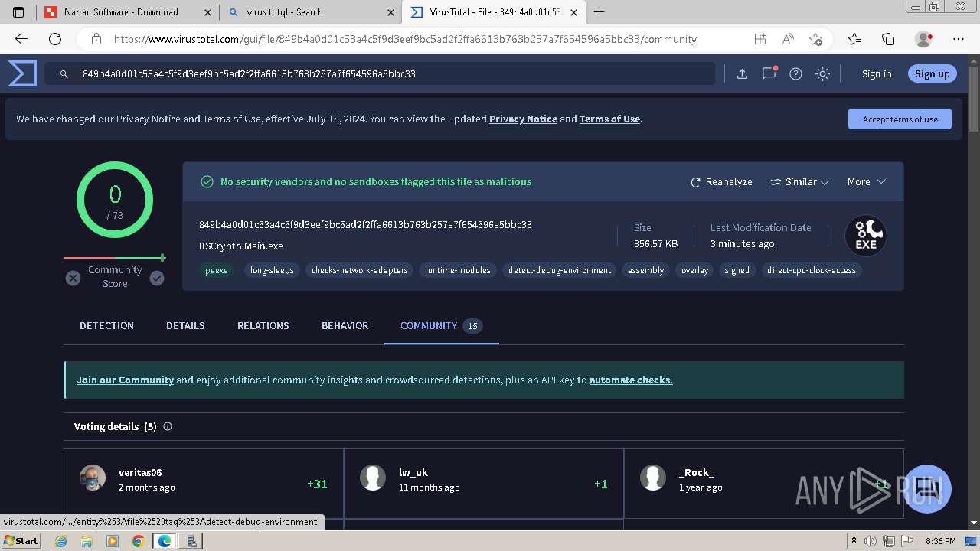This screenshot has height=551, width=980.
Task: Click the direct-cpu-clock-access tag
Action: 812,270
